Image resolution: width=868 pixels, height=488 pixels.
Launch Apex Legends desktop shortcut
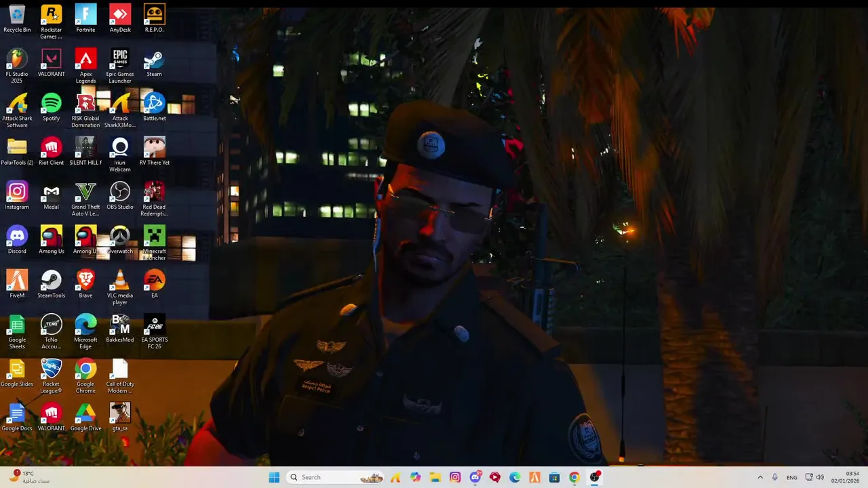click(85, 66)
